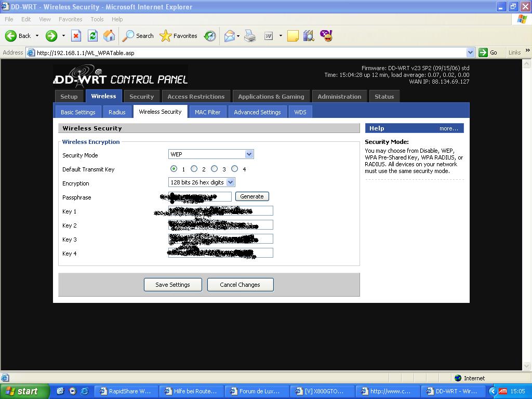Click the Print icon
Viewport: 532px width, 399px height.
point(250,36)
